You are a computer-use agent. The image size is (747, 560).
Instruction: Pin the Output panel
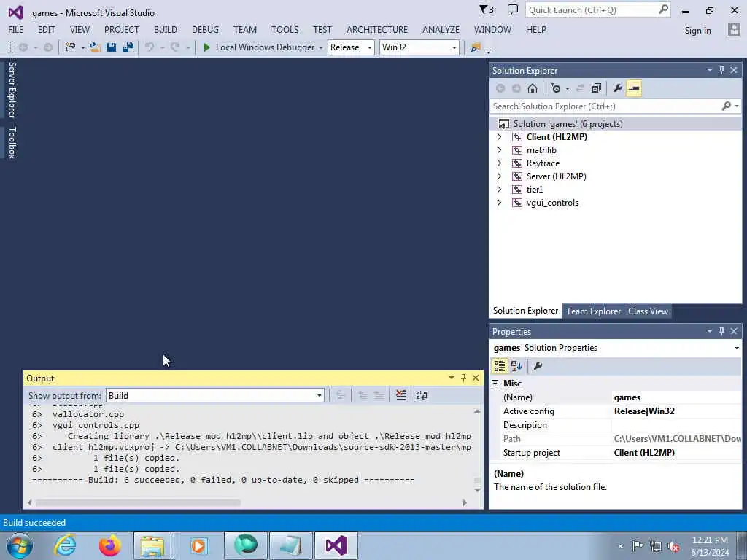[x=463, y=378]
